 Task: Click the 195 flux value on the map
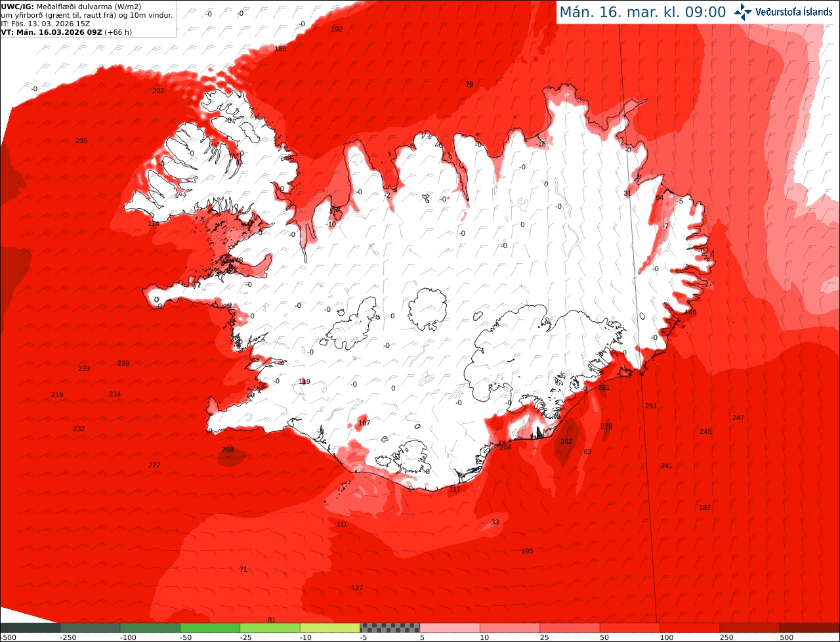click(527, 551)
